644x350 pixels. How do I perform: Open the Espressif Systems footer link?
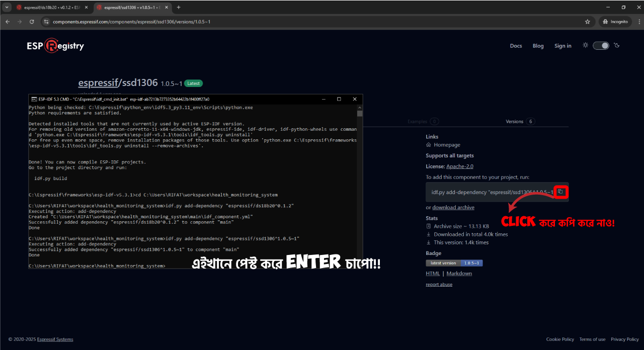pos(55,339)
